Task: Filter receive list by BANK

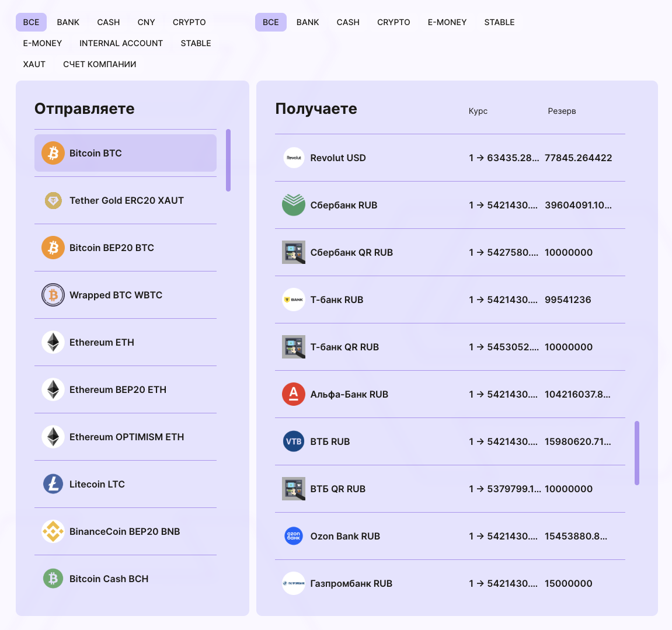Action: point(308,22)
